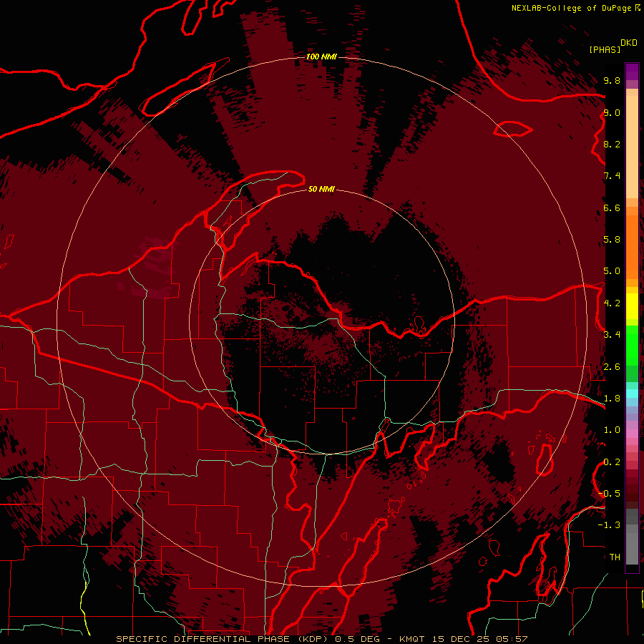
Task: Click the 9.0 value on color scale
Action: click(x=612, y=112)
